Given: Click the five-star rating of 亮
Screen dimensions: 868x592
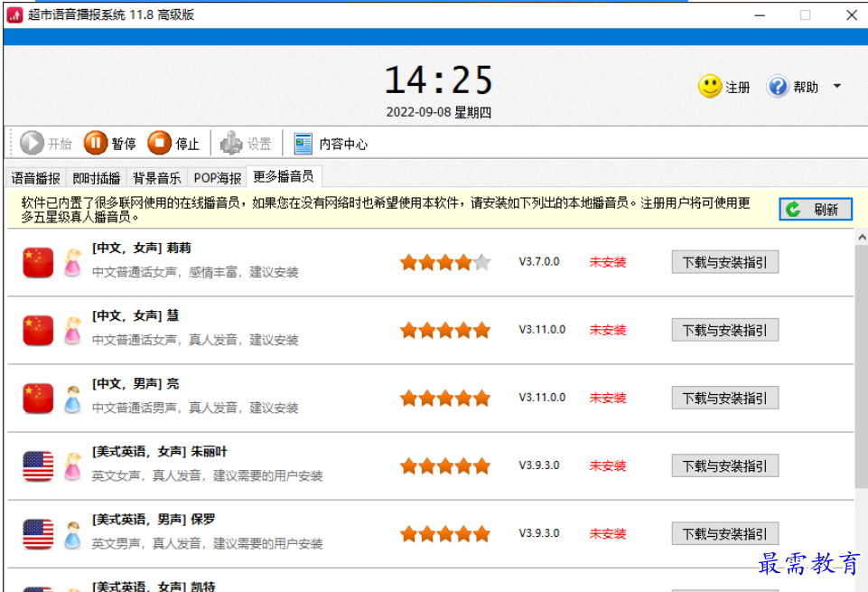Looking at the screenshot, I should (x=445, y=398).
